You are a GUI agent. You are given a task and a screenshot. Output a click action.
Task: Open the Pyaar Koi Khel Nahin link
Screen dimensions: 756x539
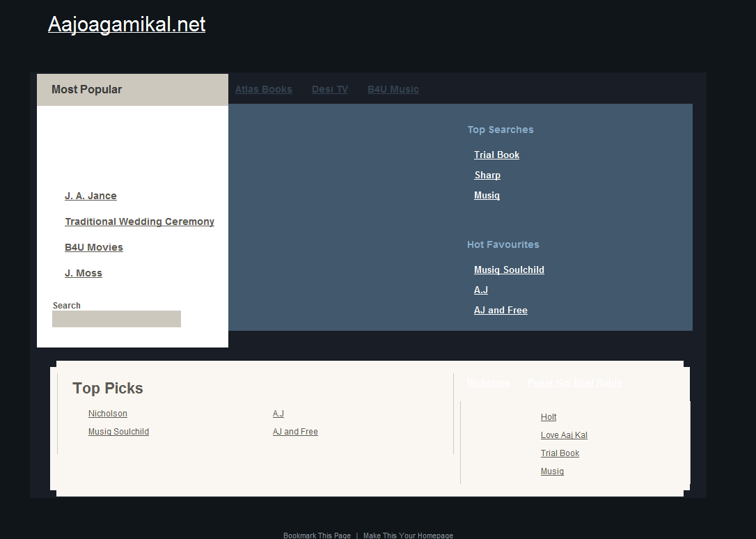[x=575, y=383]
